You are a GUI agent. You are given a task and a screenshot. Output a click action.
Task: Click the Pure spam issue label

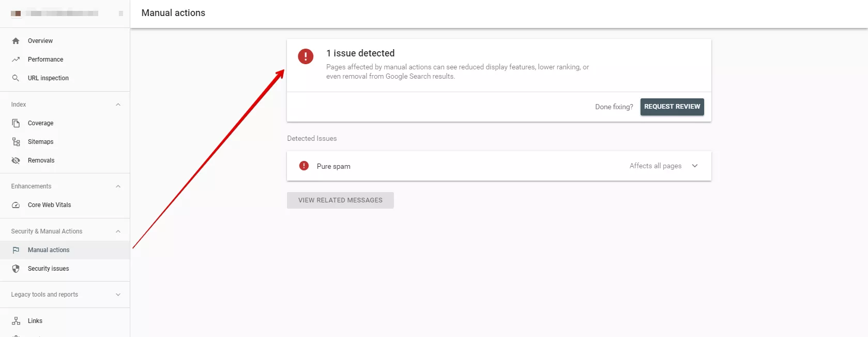(333, 166)
